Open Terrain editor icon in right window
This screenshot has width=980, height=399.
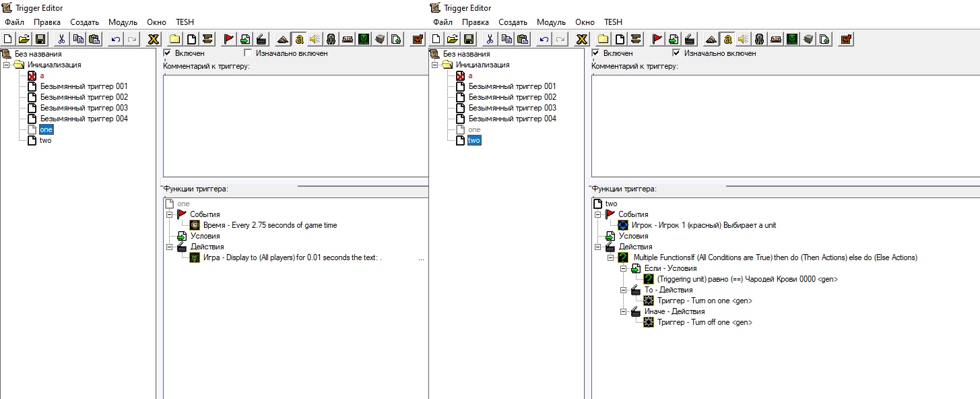click(x=711, y=39)
